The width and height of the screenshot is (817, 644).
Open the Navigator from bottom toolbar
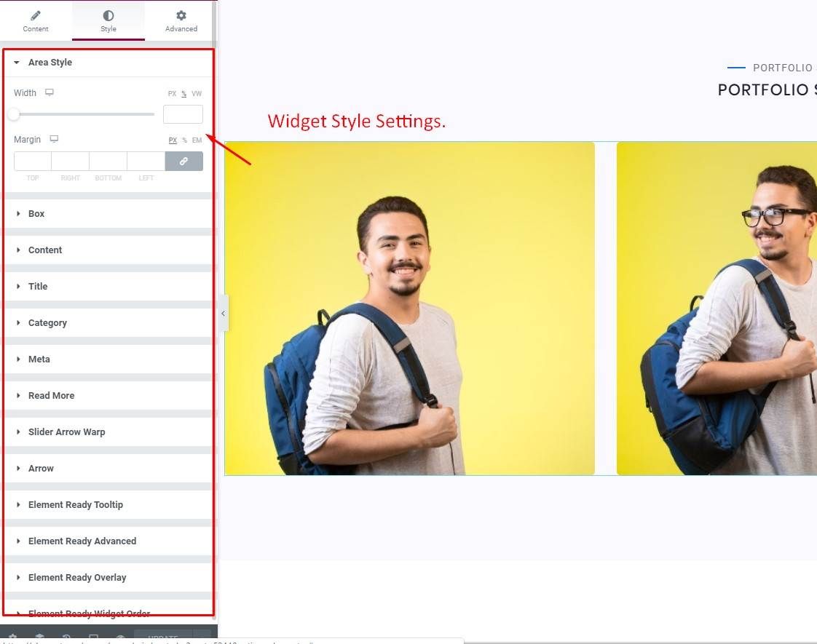tap(39, 637)
